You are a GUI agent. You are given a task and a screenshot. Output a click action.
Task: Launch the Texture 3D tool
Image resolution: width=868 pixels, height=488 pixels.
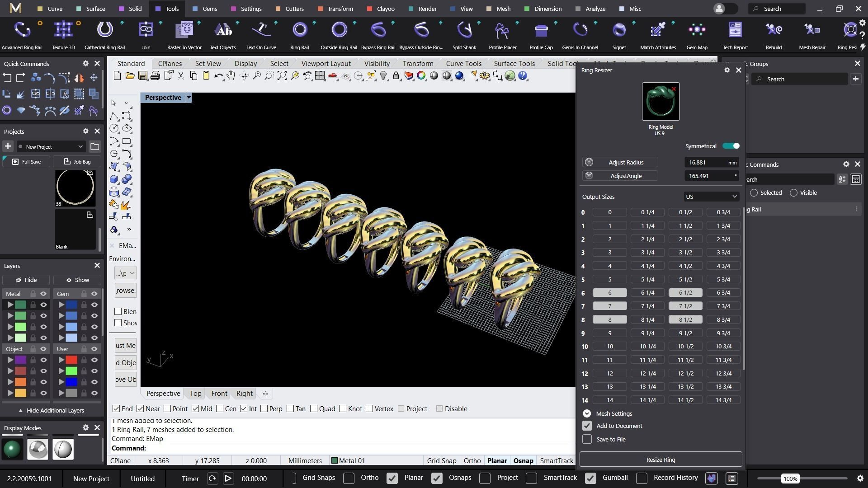[x=63, y=35]
